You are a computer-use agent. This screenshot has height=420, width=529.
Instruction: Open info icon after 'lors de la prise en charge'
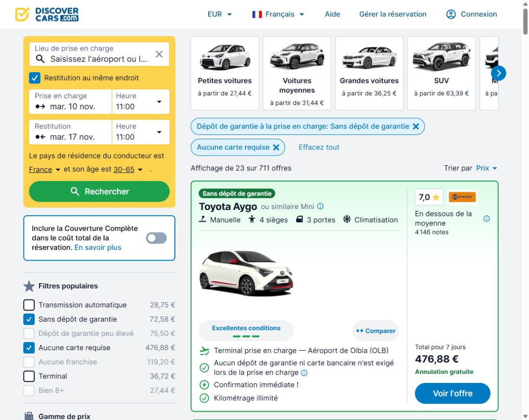tap(304, 373)
